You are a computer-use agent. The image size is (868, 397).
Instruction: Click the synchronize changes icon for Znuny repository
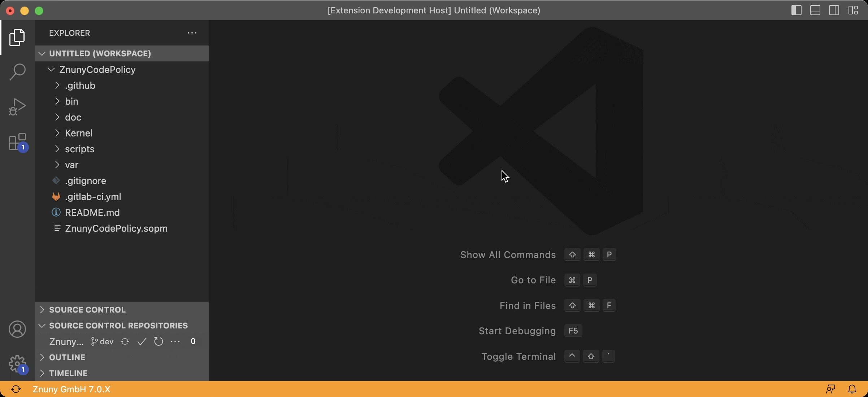(x=125, y=341)
